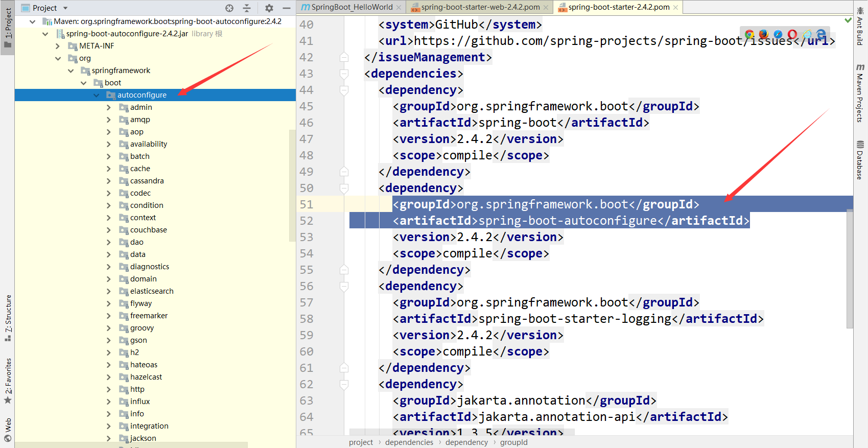The height and width of the screenshot is (448, 868).
Task: Expand the admin package
Action: click(108, 107)
